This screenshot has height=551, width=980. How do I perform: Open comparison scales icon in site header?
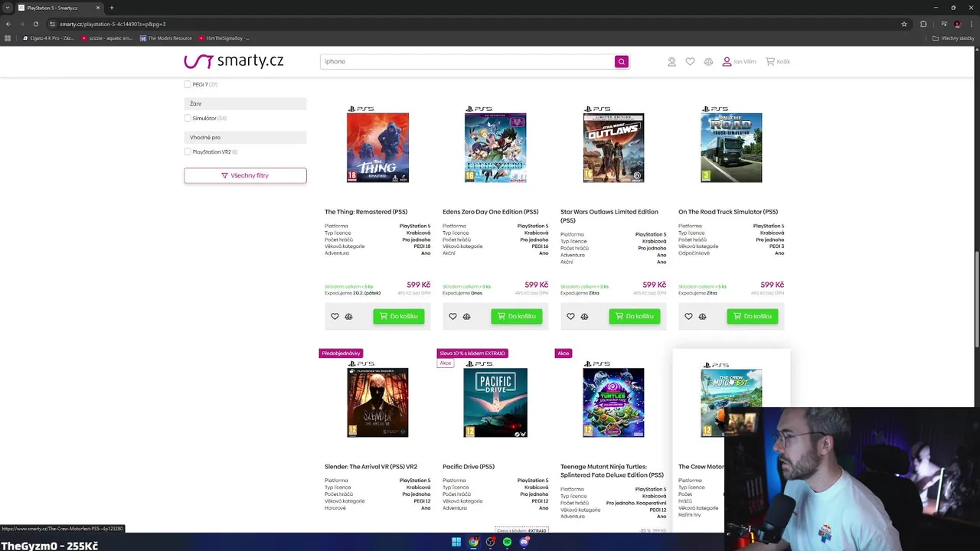(708, 61)
